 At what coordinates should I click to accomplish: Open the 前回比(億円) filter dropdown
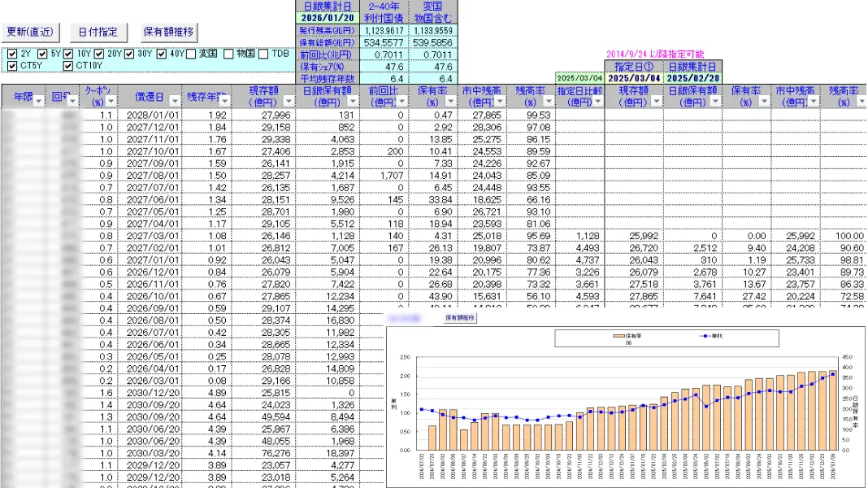click(401, 102)
